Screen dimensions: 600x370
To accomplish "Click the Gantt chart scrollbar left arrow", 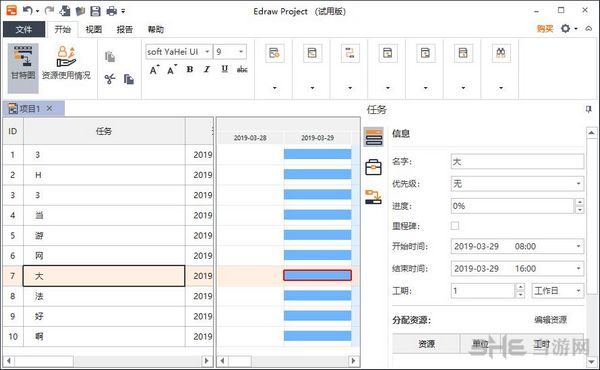I will pyautogui.click(x=222, y=360).
